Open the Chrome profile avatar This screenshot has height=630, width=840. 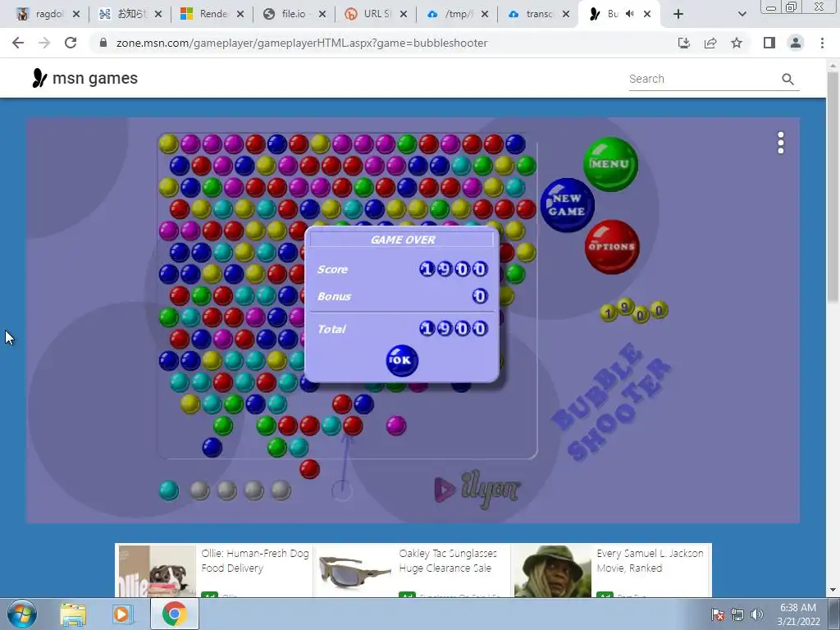click(x=796, y=43)
